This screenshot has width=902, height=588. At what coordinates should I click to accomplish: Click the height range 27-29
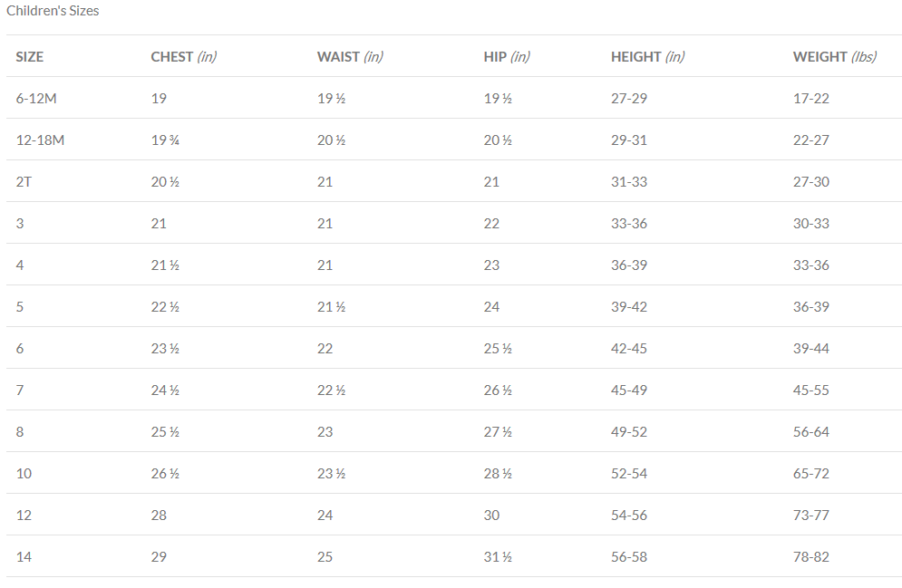[629, 98]
